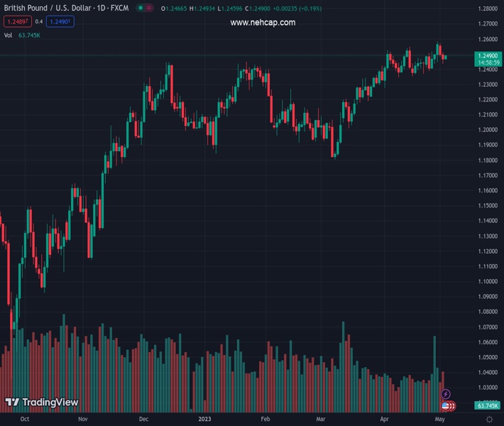
Task: Click the May label on time axis
Action: coord(439,420)
